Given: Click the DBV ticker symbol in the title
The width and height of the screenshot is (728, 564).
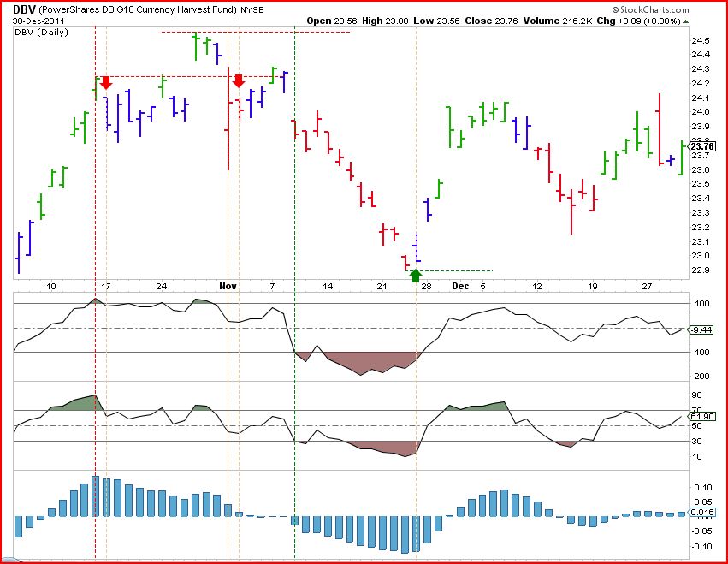Looking at the screenshot, I should pos(25,9).
